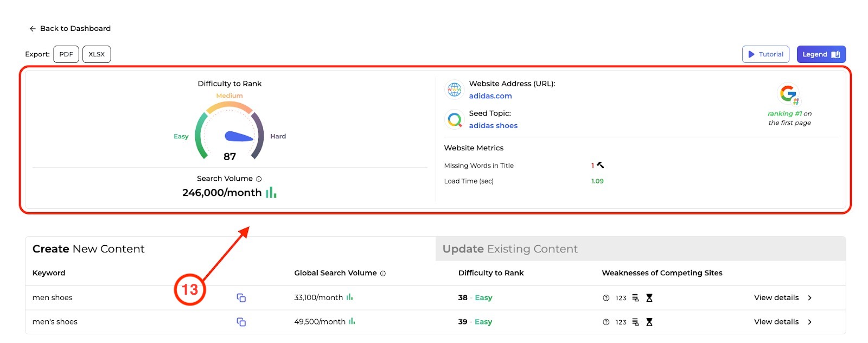This screenshot has height=343, width=868.
Task: Click the 123 weakness icon in men's shoes row
Action: coord(621,322)
